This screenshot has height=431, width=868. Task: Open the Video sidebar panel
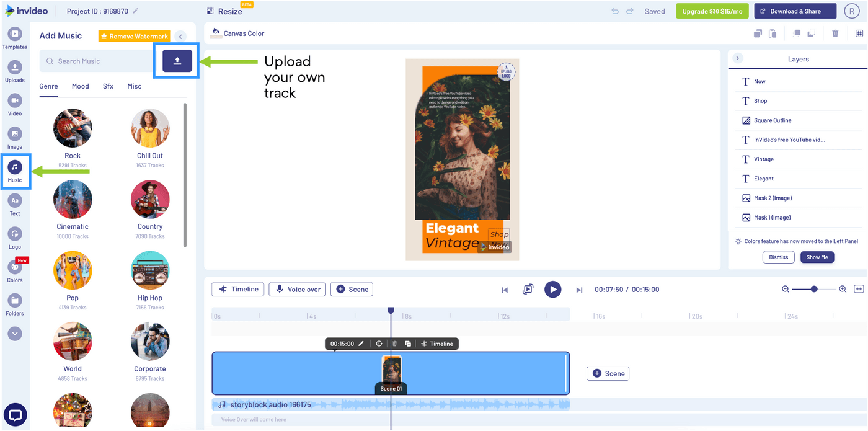click(15, 105)
